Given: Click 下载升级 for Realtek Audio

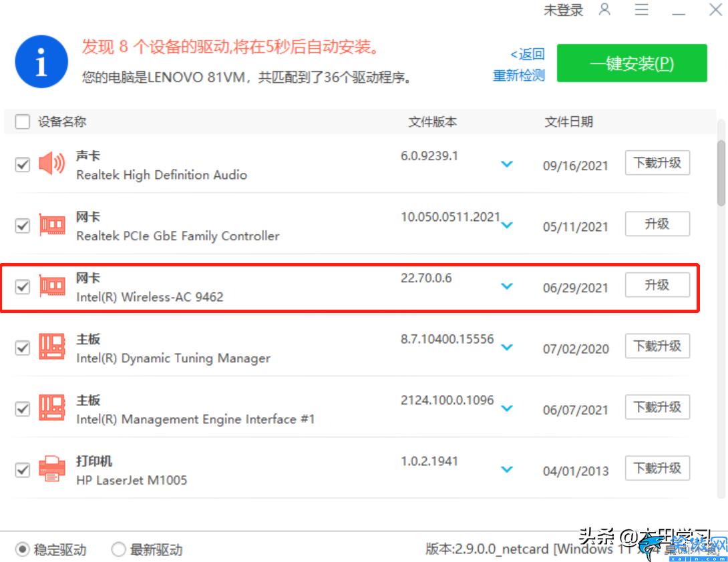Looking at the screenshot, I should click(657, 163).
